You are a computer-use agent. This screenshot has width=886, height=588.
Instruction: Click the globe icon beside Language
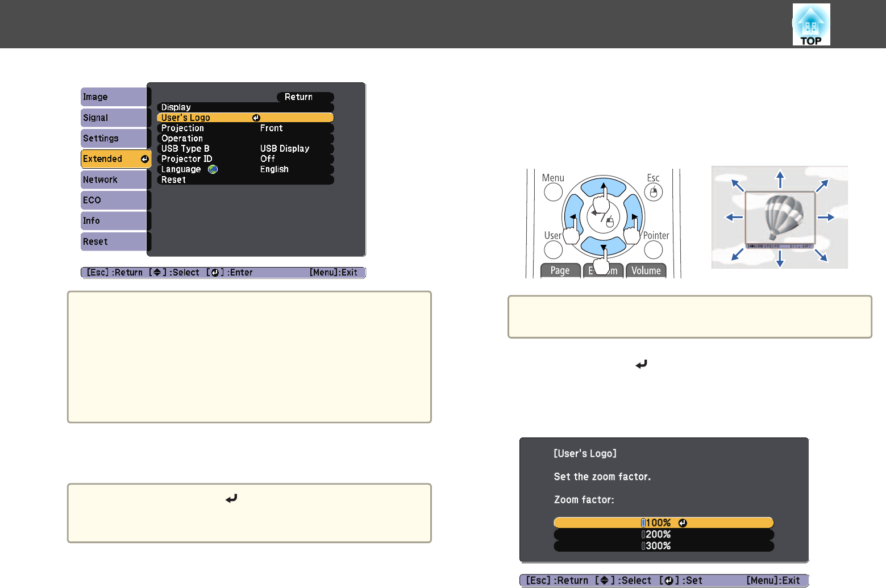[213, 169]
